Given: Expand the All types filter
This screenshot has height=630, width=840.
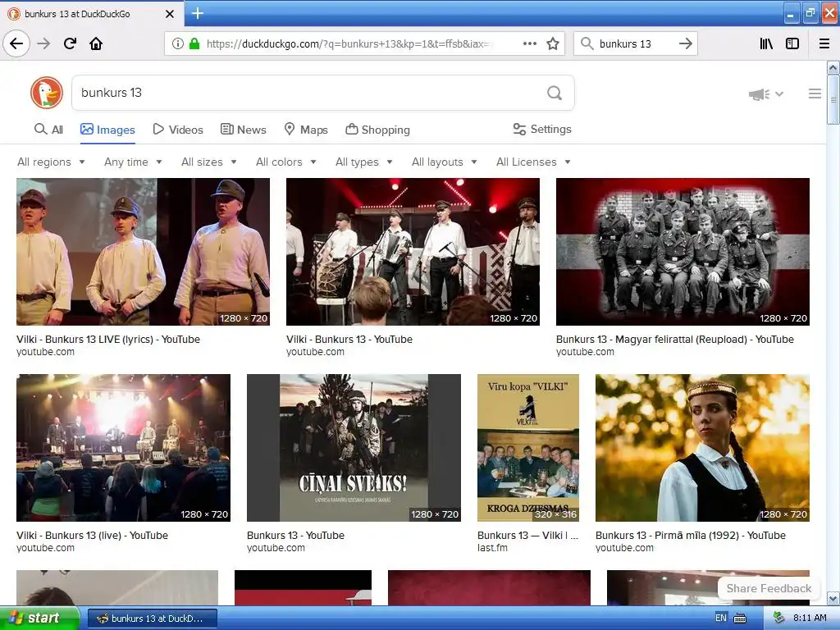Looking at the screenshot, I should click(363, 162).
